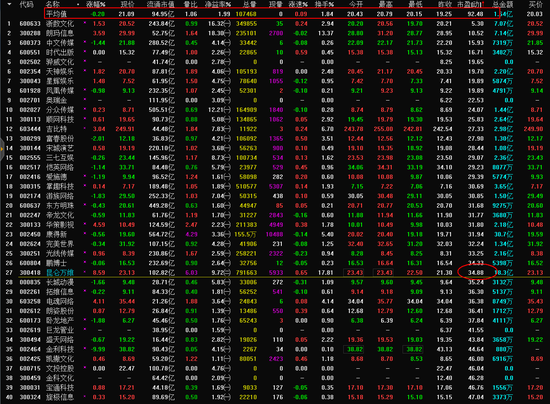Select stock code 300113
Viewport: 550px width, 404px height.
(x=30, y=120)
